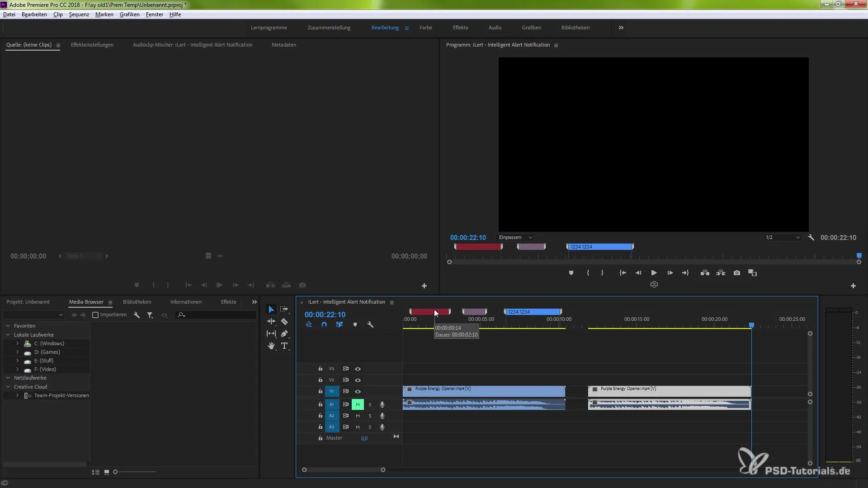
Task: Enable the Importieren checkbox
Action: click(x=95, y=315)
